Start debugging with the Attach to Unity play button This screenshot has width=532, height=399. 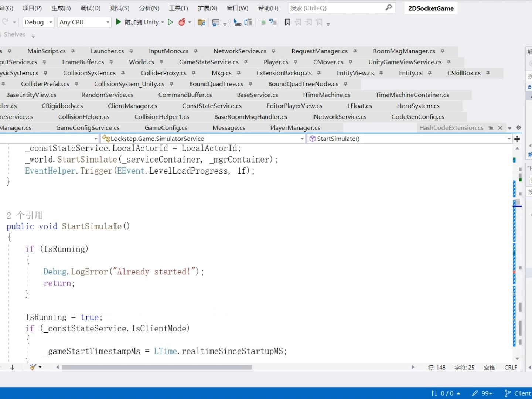coord(118,22)
